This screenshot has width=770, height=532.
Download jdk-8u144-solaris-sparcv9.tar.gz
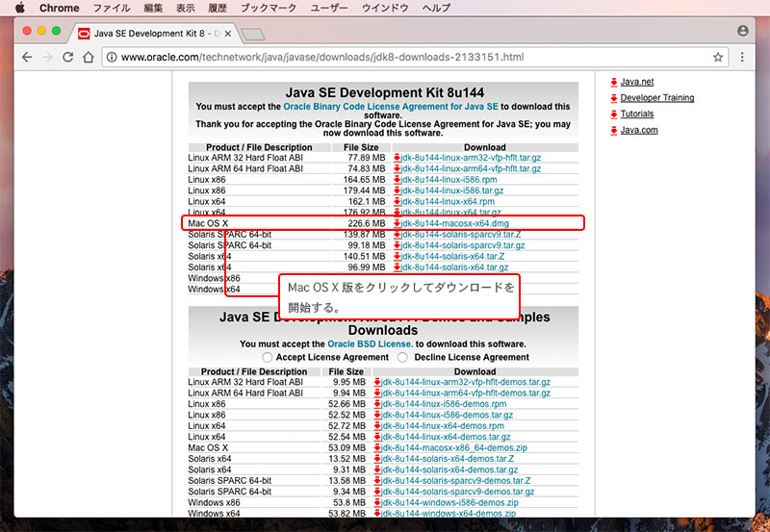(x=463, y=245)
